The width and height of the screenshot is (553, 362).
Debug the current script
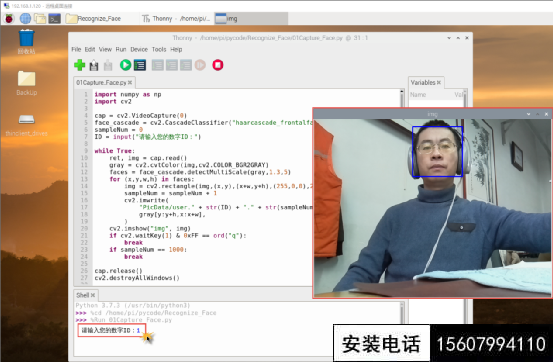pos(140,65)
